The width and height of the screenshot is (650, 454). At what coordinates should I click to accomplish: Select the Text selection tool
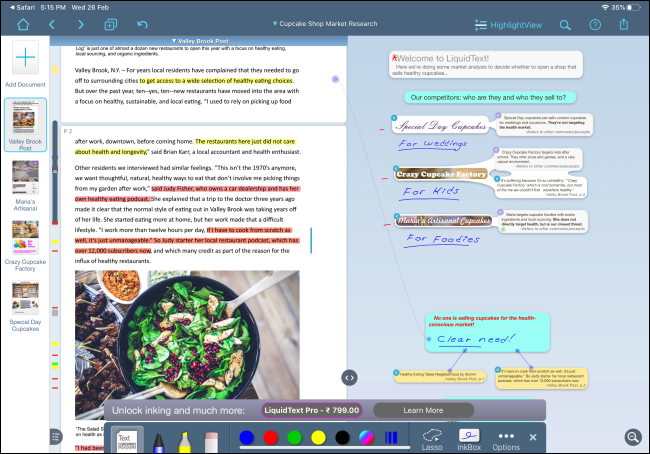pyautogui.click(x=127, y=440)
